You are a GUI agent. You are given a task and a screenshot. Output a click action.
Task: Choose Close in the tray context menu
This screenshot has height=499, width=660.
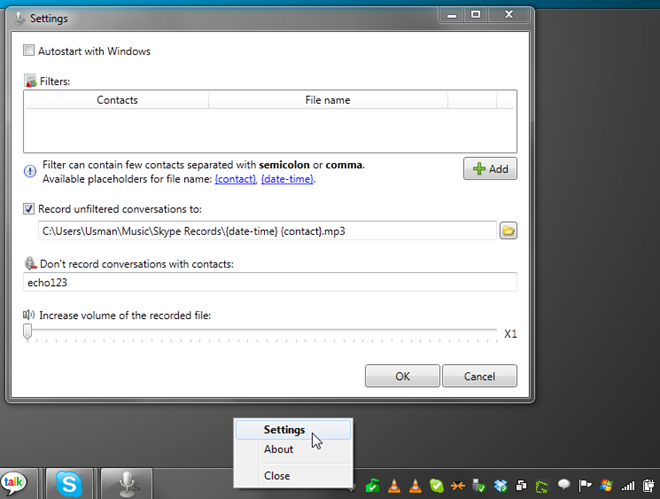(x=293, y=476)
